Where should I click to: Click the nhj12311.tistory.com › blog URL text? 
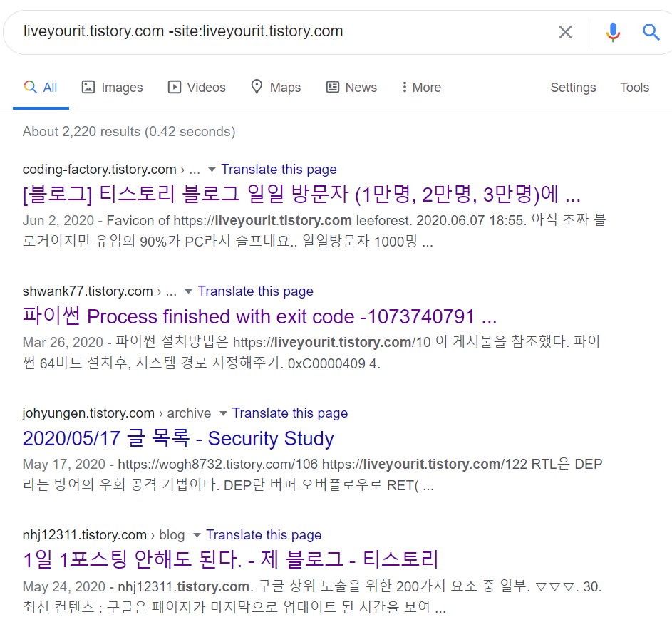pyautogui.click(x=104, y=534)
